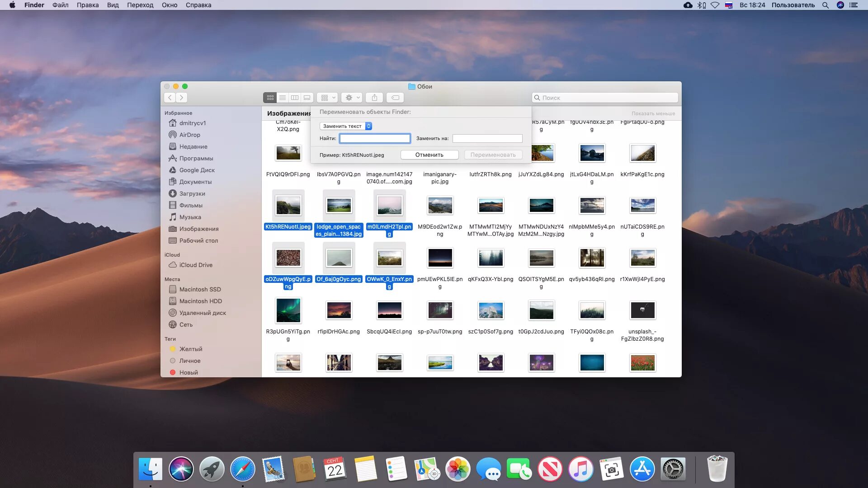
Task: Select icon view mode toggle
Action: [x=270, y=98]
